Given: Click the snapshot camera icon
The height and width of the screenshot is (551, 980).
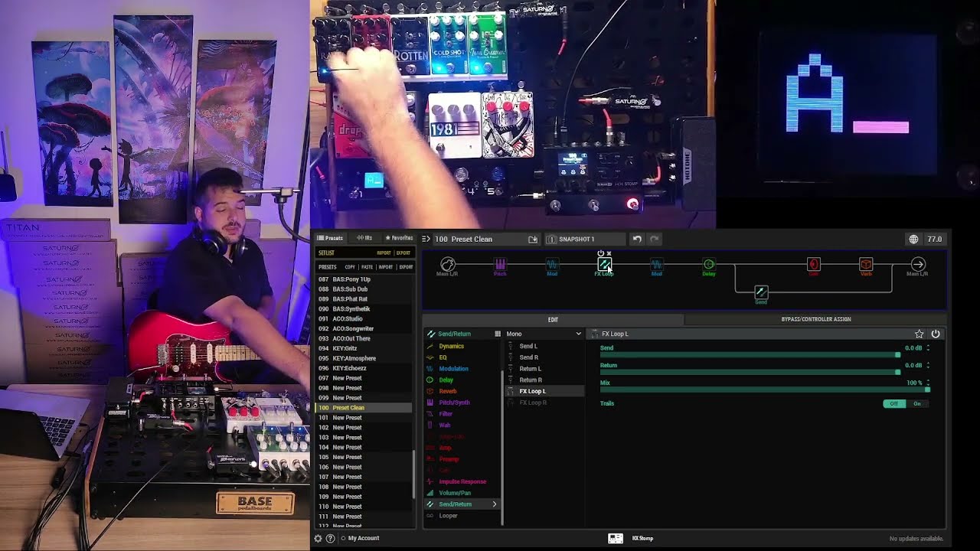Looking at the screenshot, I should pyautogui.click(x=551, y=240).
